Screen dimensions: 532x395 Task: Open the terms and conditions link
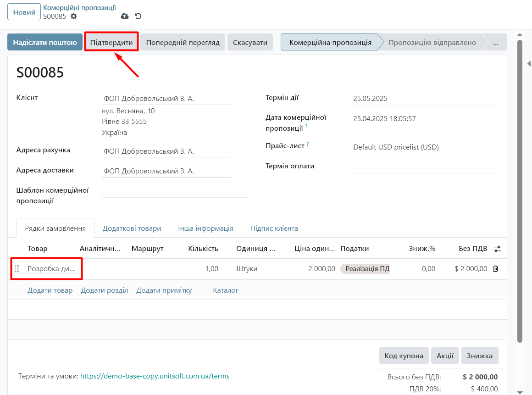point(155,376)
